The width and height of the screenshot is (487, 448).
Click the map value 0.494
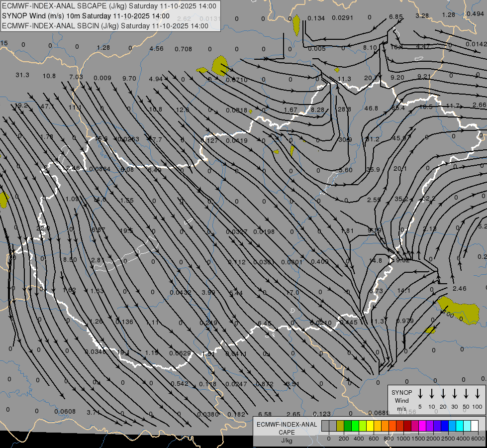point(475,14)
